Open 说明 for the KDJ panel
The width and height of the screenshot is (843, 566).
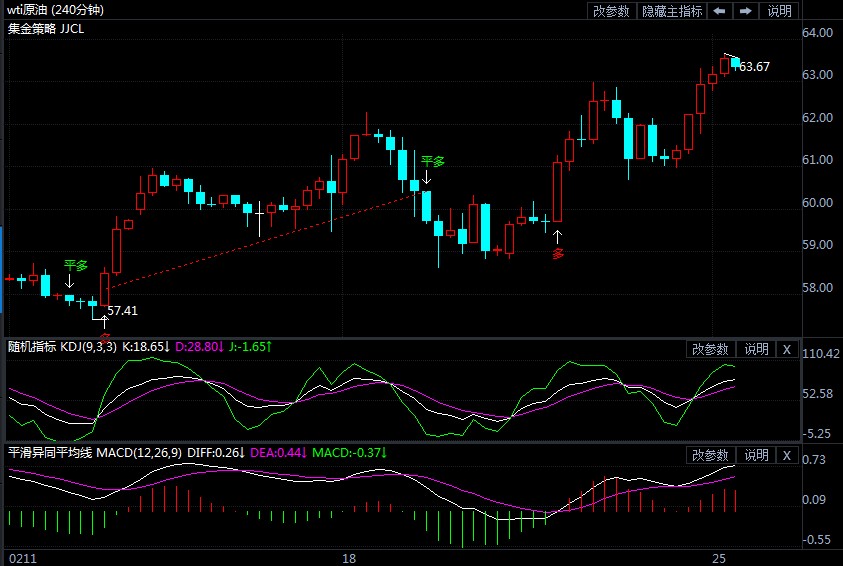[x=756, y=349]
